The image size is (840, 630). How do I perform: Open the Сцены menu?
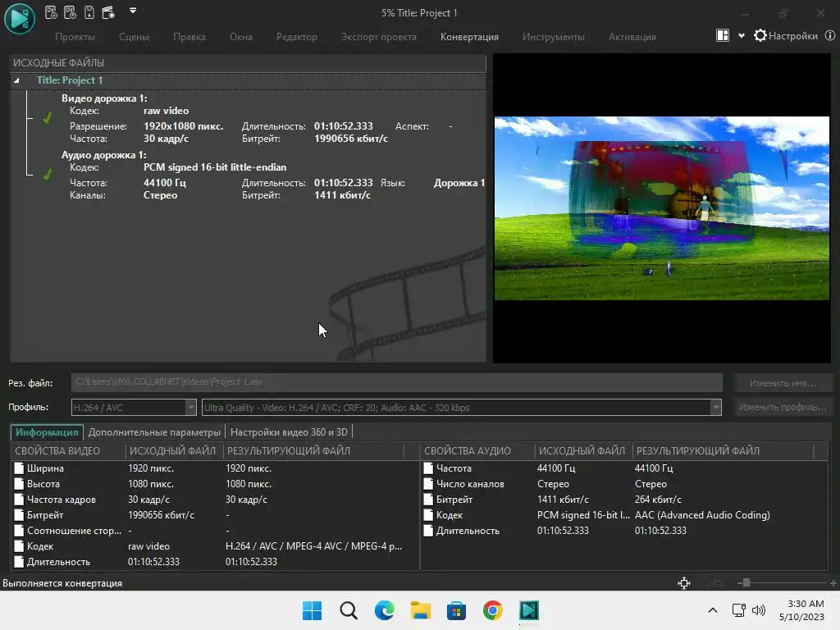pos(134,37)
